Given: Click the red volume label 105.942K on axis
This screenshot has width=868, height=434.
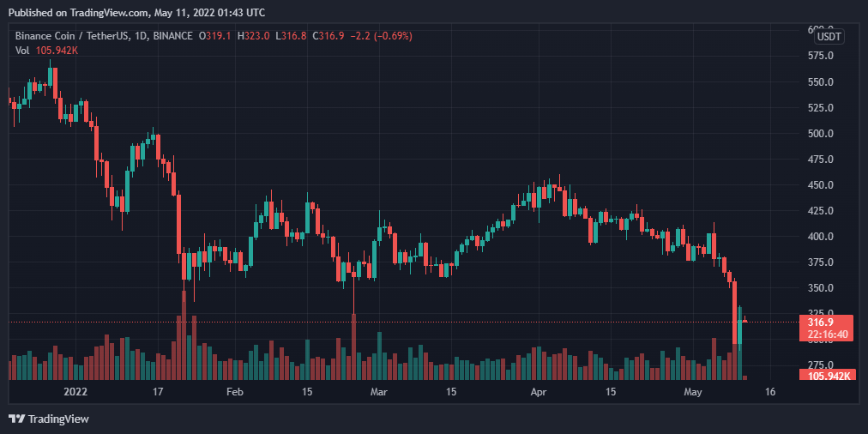Looking at the screenshot, I should [829, 377].
